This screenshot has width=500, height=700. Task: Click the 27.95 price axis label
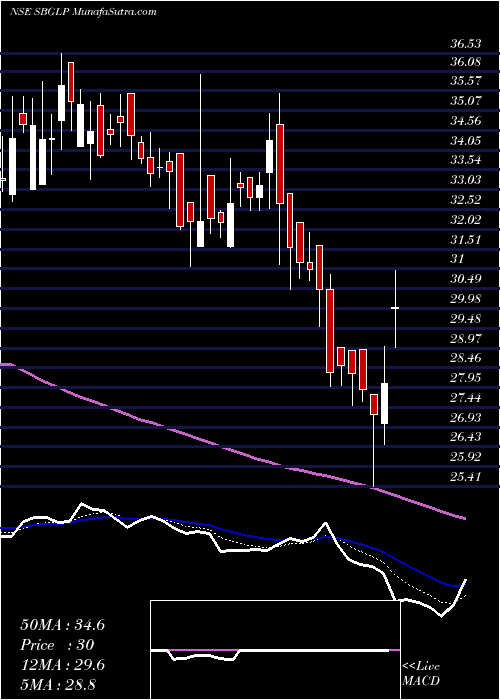point(466,378)
